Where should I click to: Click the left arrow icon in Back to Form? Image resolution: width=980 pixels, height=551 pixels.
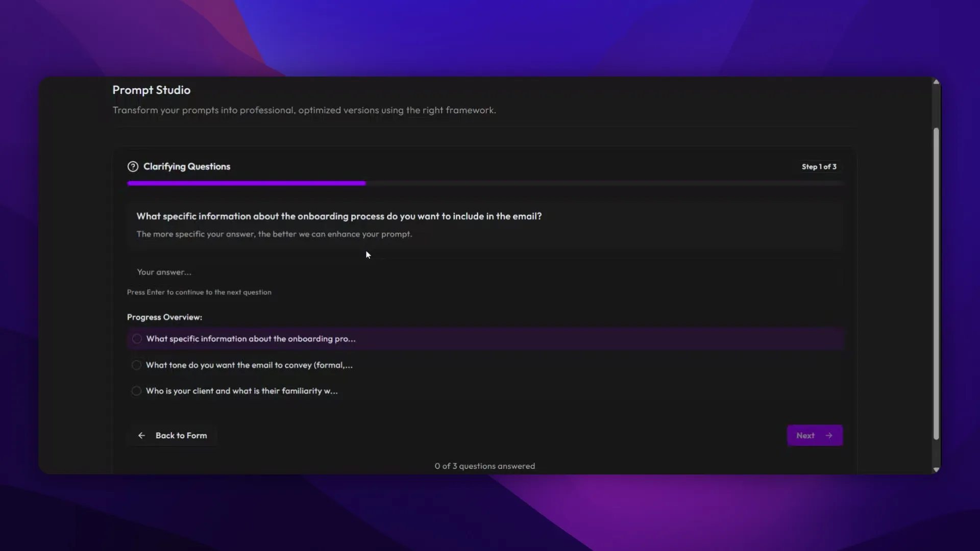(141, 436)
